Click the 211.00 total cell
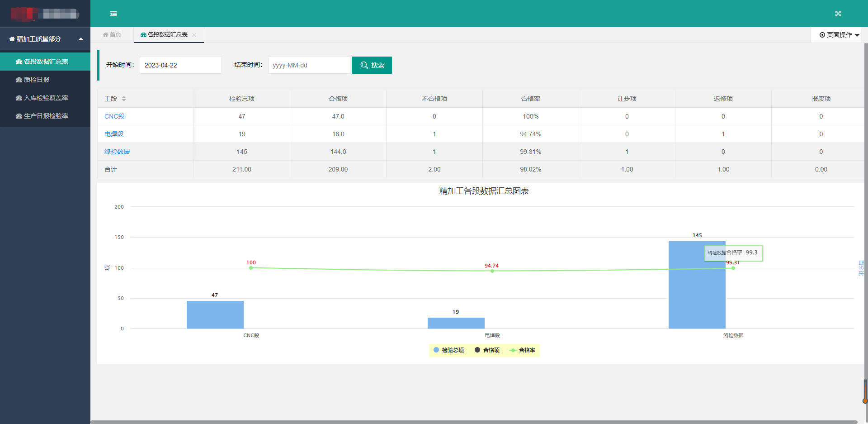 click(x=242, y=169)
